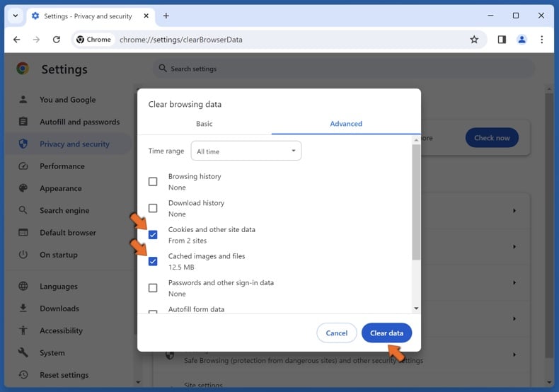559x392 pixels.
Task: Click the Downloads arrow icon
Action: click(23, 309)
